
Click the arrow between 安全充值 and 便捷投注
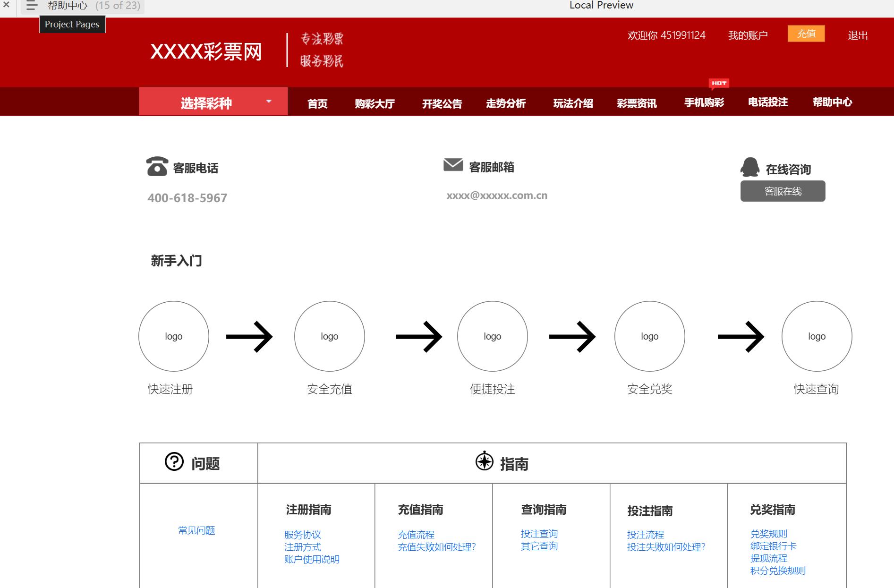coord(419,337)
